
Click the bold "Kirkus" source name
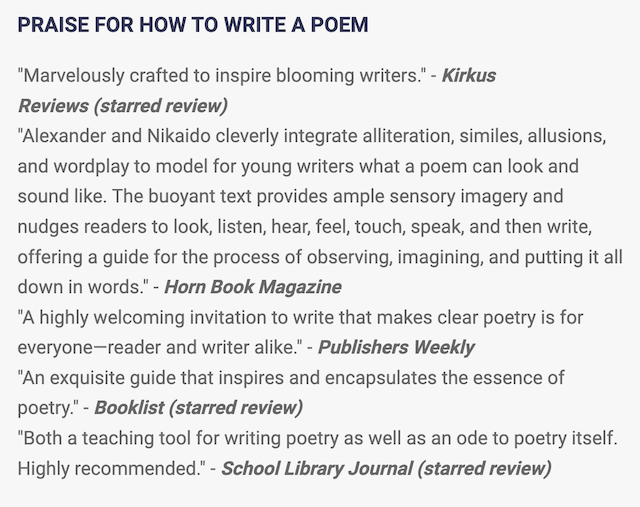pyautogui.click(x=468, y=75)
